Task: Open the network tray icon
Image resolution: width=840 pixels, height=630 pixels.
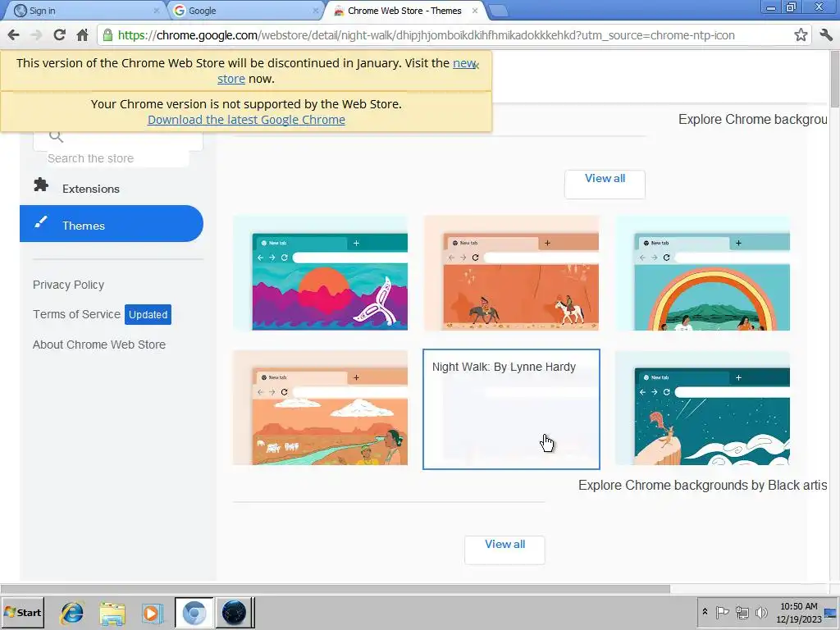Action: pyautogui.click(x=742, y=612)
